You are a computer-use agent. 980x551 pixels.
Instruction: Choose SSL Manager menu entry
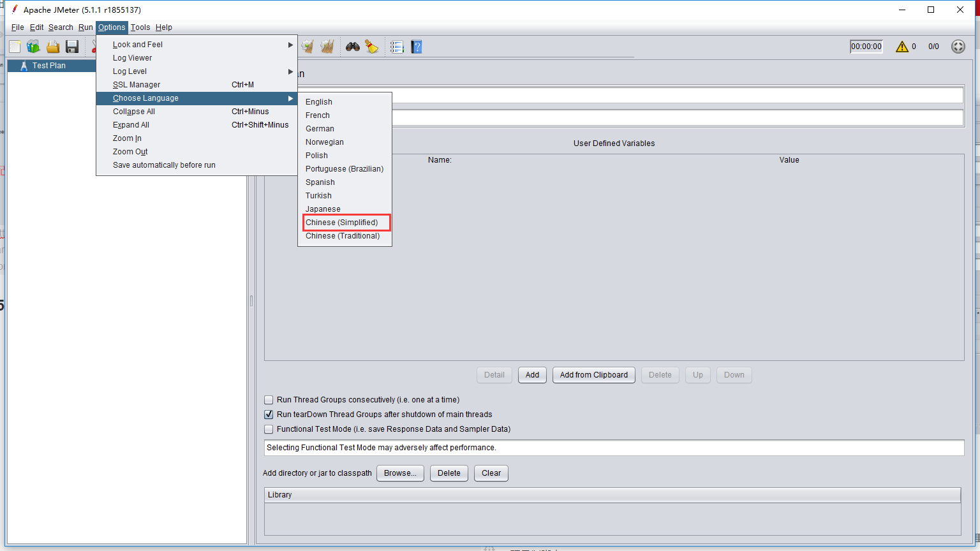(197, 85)
